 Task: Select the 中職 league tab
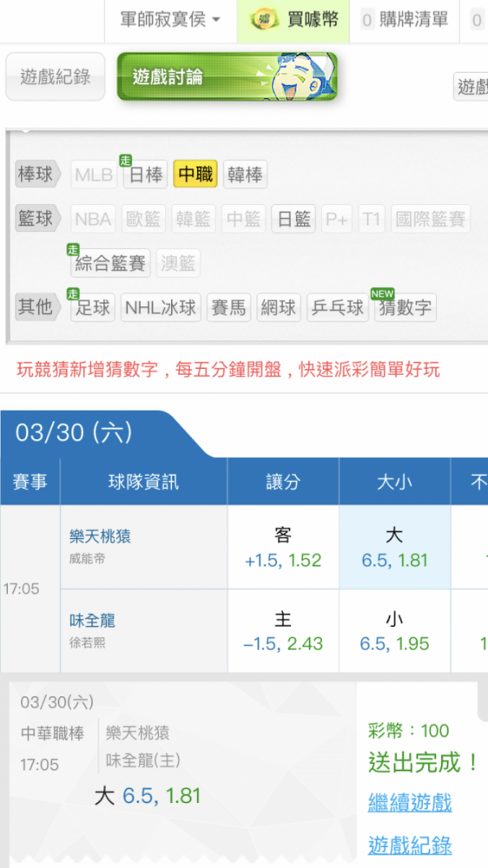(195, 174)
